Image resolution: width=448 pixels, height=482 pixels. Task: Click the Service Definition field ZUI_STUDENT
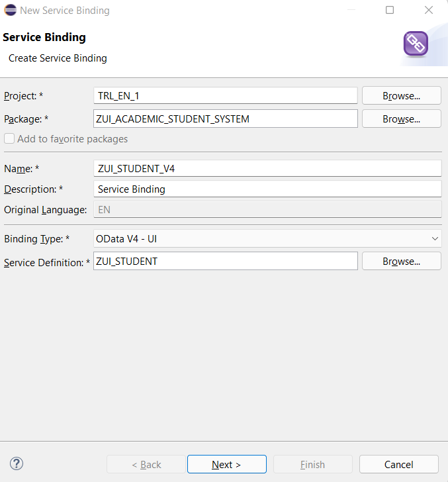(x=226, y=262)
